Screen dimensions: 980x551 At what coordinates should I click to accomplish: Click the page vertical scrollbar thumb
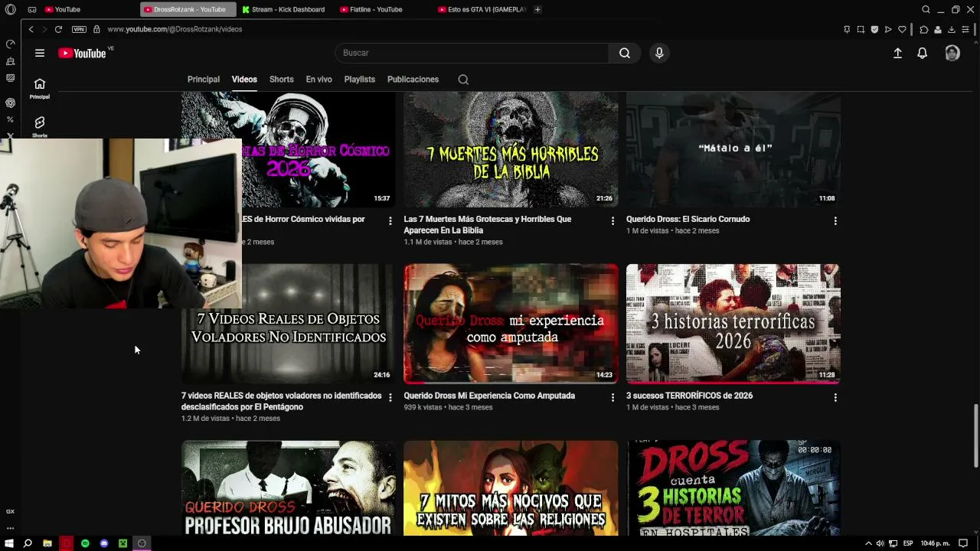click(975, 435)
